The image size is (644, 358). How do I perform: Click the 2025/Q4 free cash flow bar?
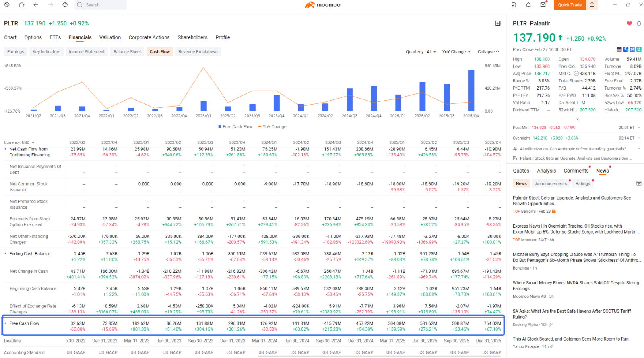tap(471, 90)
